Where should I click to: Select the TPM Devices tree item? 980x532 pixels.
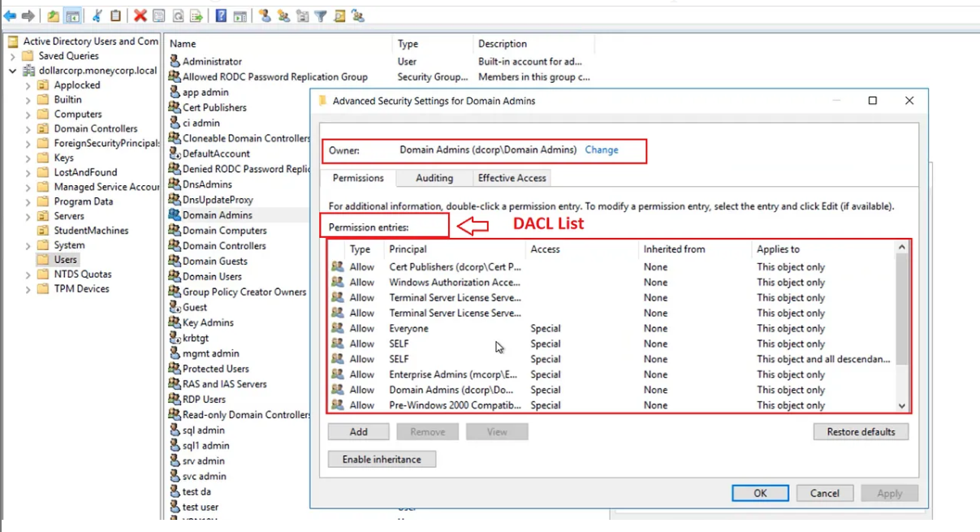81,289
